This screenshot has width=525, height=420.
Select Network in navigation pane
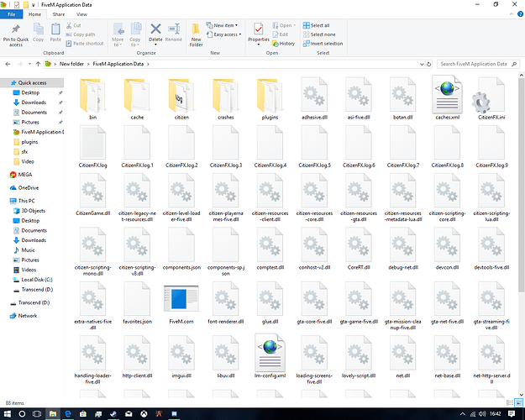[x=28, y=316]
